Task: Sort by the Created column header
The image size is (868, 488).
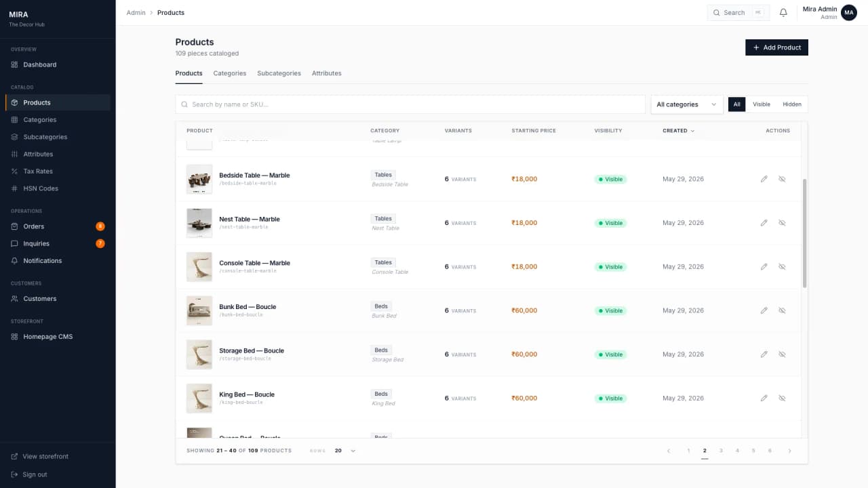Action: (678, 131)
